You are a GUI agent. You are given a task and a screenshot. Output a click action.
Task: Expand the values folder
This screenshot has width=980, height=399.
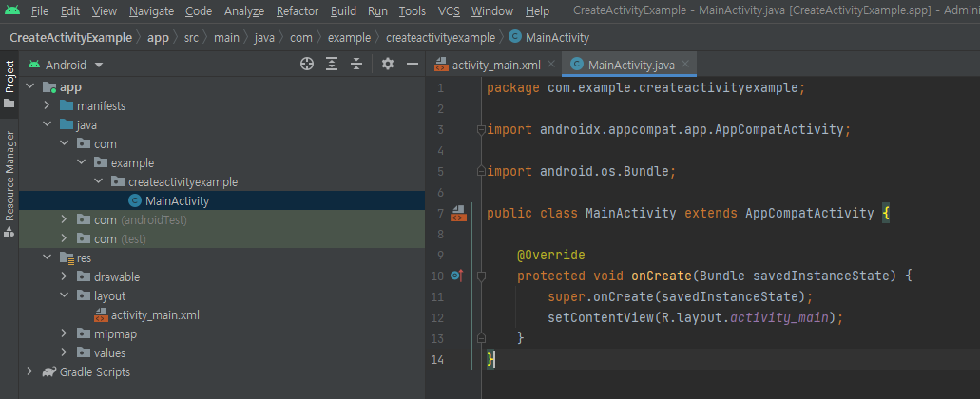pyautogui.click(x=64, y=352)
